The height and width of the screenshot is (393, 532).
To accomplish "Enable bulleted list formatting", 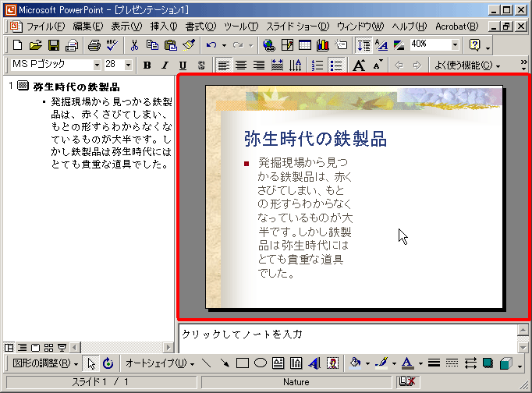I will (336, 65).
